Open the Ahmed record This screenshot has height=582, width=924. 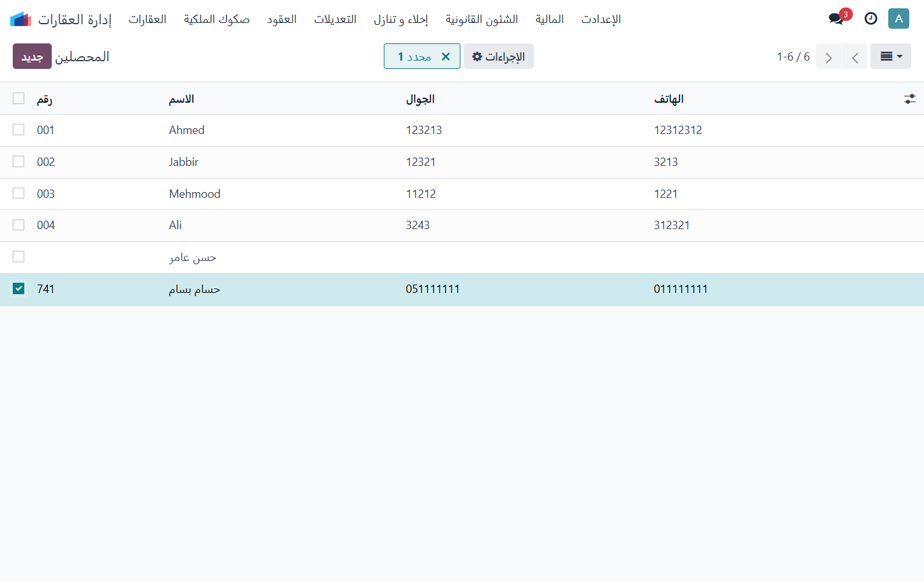tap(187, 130)
